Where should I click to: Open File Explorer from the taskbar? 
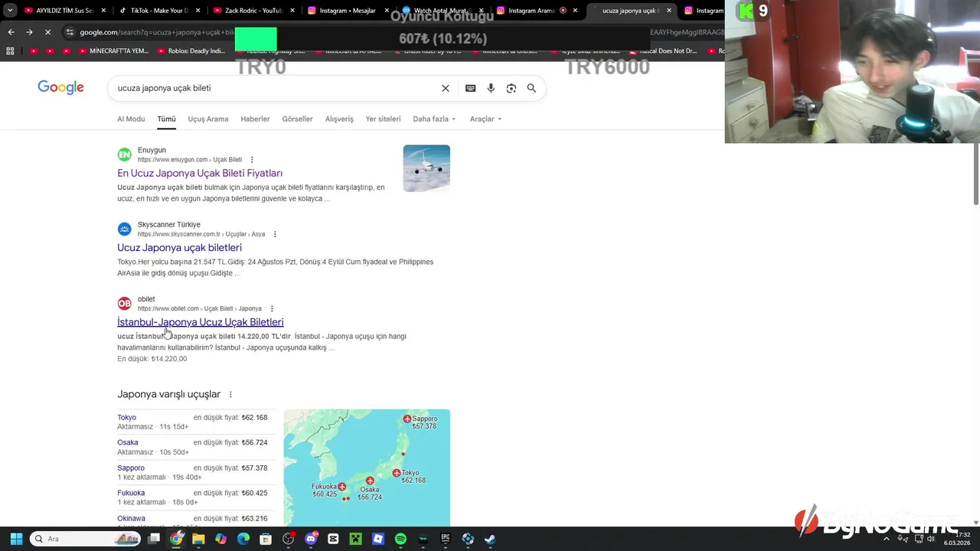(198, 539)
